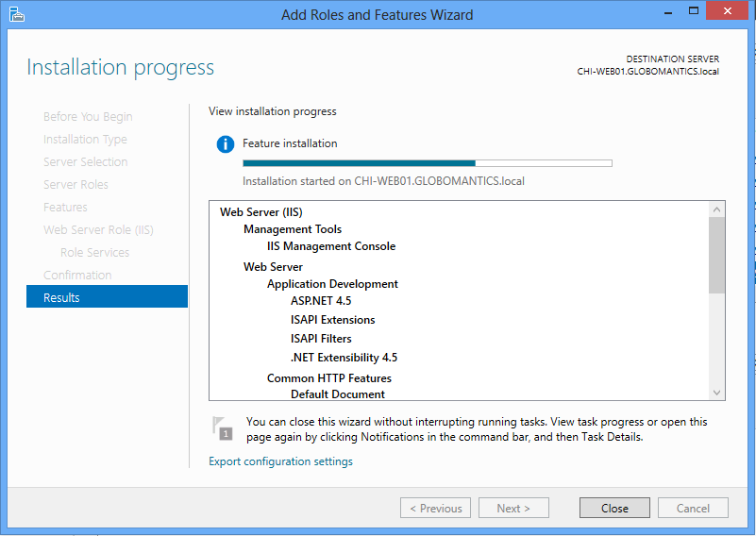Go to Server Selection step
This screenshot has height=536, width=756.
pos(85,162)
